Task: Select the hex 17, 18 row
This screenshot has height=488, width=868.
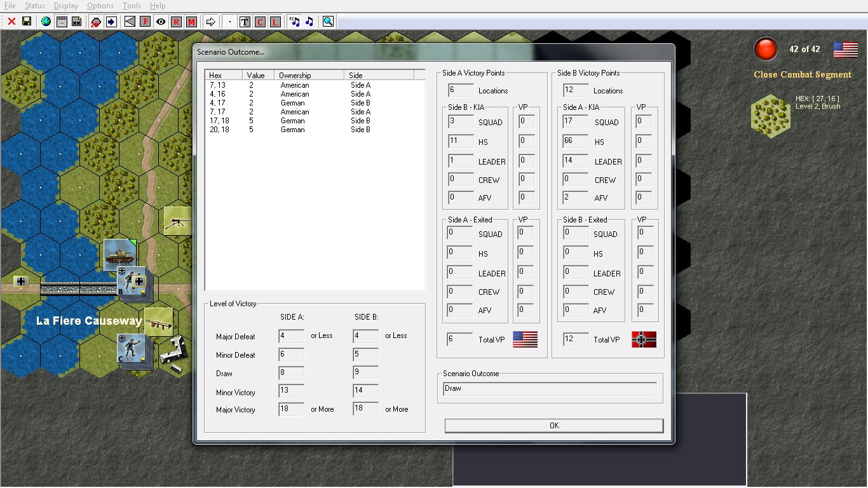Action: [x=315, y=121]
